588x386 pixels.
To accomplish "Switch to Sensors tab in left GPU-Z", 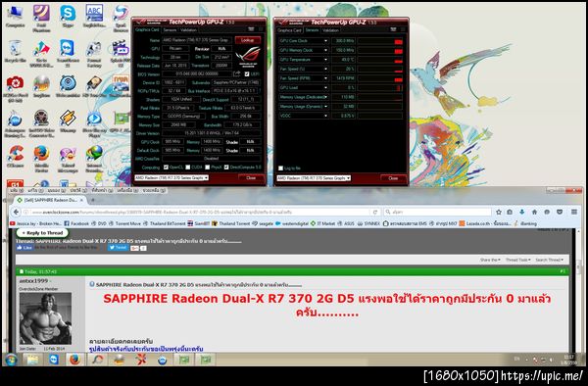I will click(170, 30).
